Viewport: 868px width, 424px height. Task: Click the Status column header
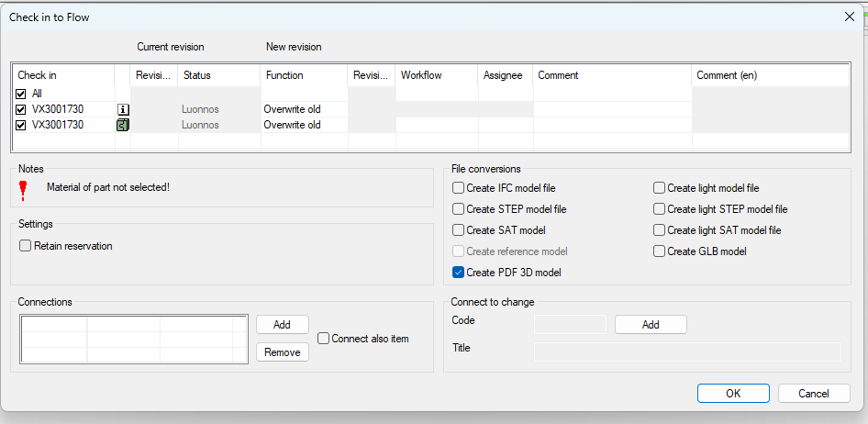(x=219, y=75)
